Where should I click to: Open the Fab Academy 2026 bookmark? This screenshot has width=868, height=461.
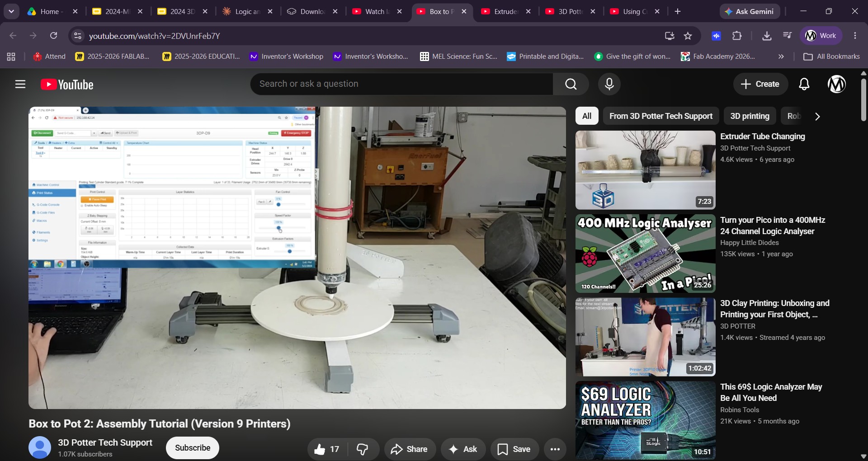[x=718, y=56]
